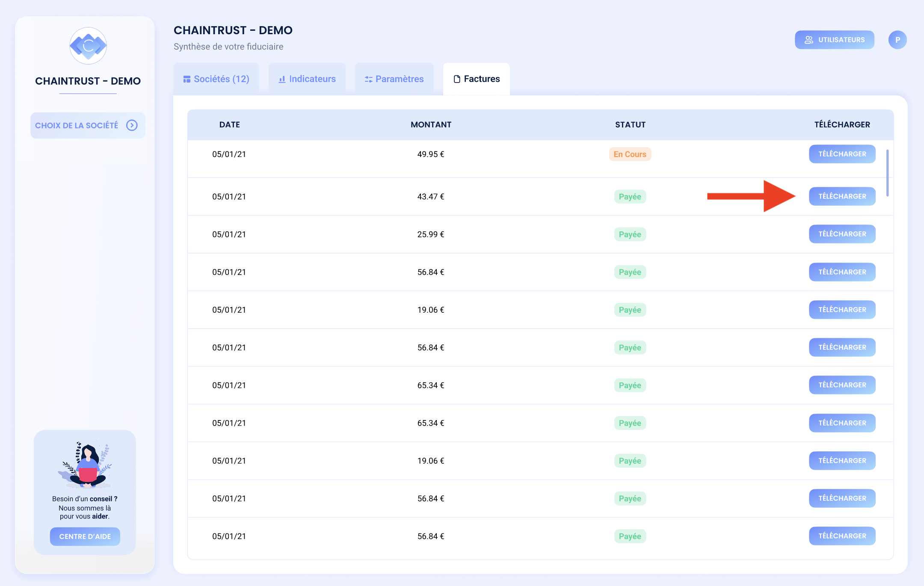Screen dimensions: 924x586
Task: Click the Sociétés tab grid icon
Action: pos(187,79)
